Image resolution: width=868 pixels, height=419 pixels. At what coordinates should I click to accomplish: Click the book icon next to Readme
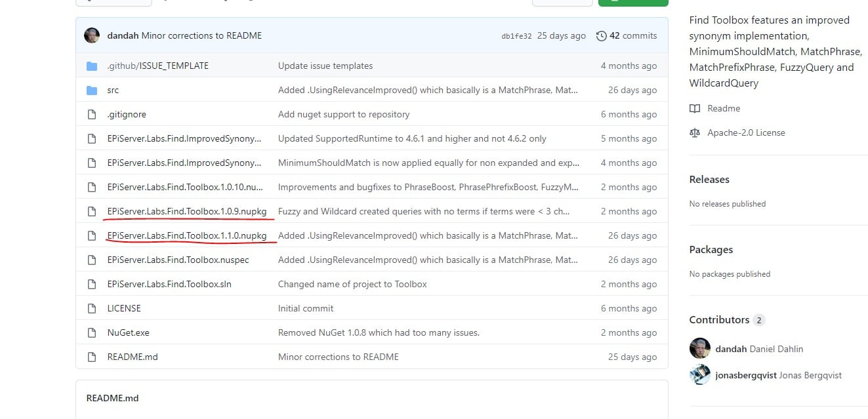[695, 108]
